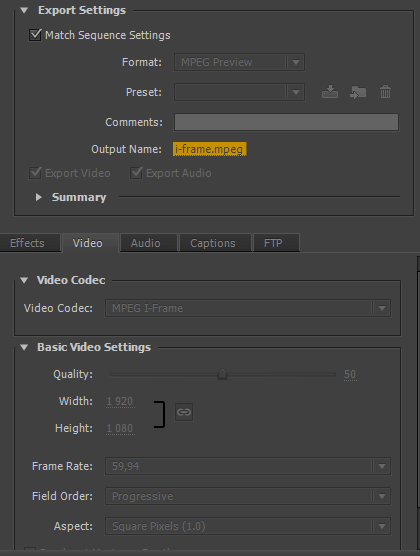Viewport: 420px width, 556px height.
Task: Click the Delete Preset trash icon
Action: pos(385,92)
